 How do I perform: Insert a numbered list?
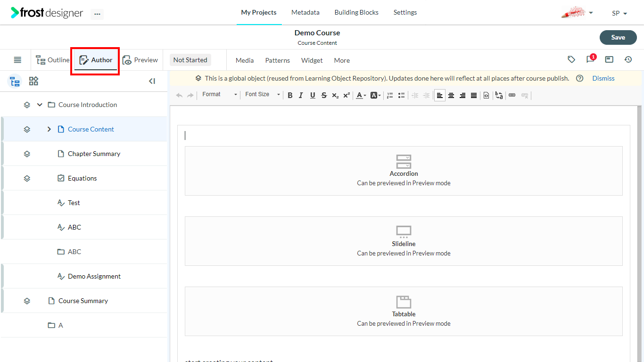click(x=390, y=95)
